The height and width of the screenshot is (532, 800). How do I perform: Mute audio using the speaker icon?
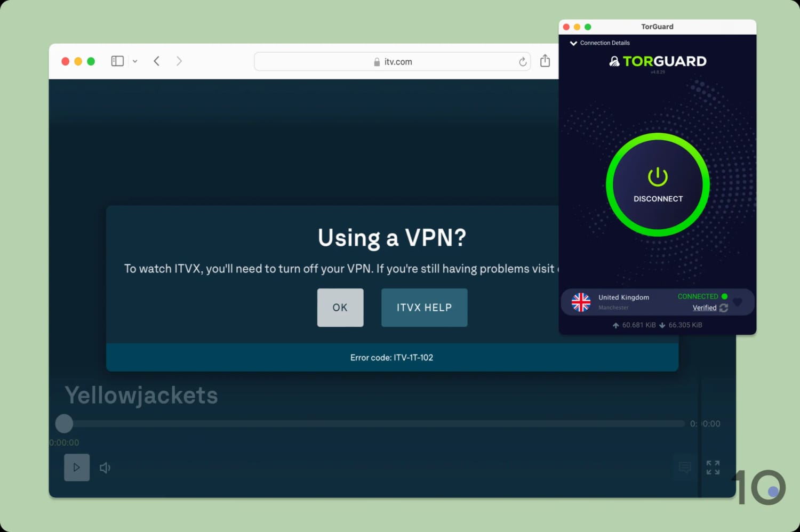pyautogui.click(x=105, y=467)
